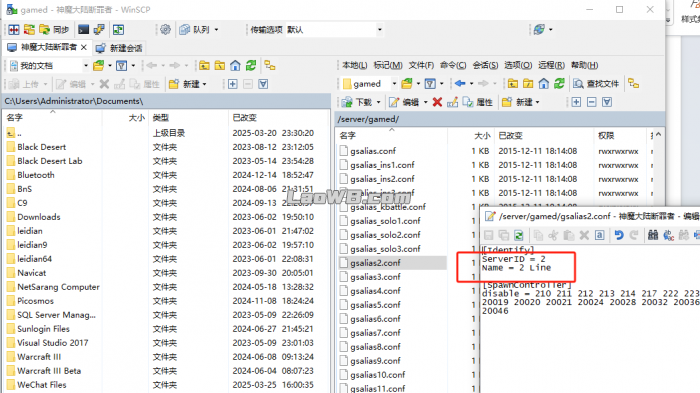
Task: Click the find binoculars icon in editor
Action: tap(653, 235)
